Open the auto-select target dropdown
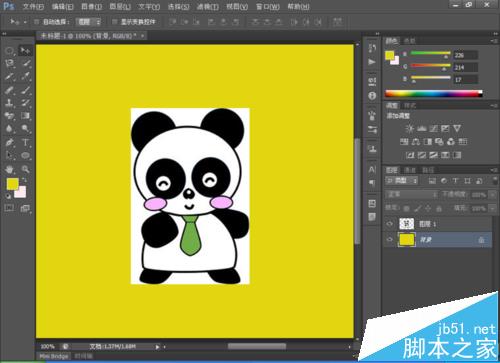This screenshot has height=363, width=500. point(88,22)
